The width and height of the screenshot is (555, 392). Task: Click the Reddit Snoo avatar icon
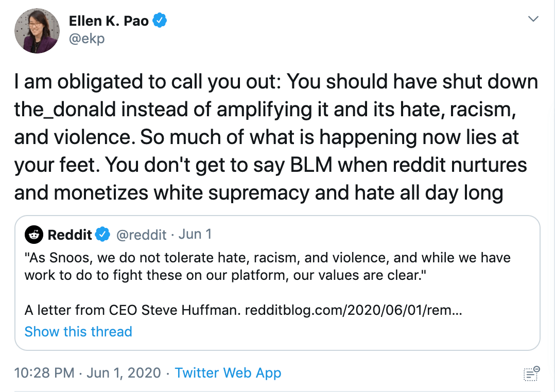34,235
